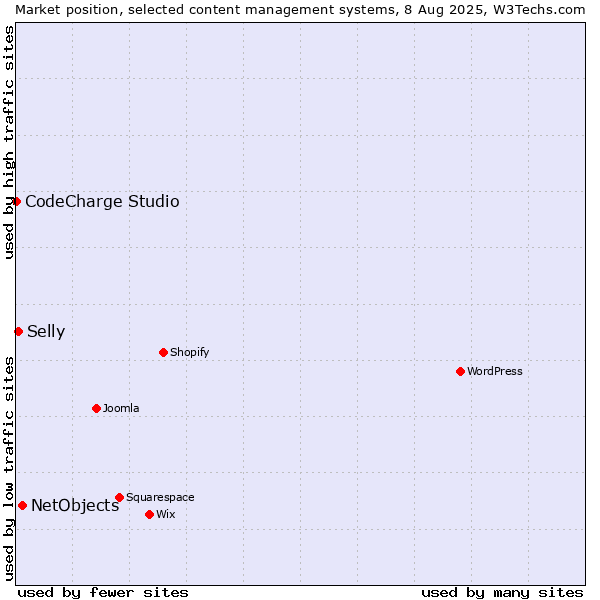This screenshot has height=600, width=600.
Task: Select the Selly label
Action: tap(46, 332)
